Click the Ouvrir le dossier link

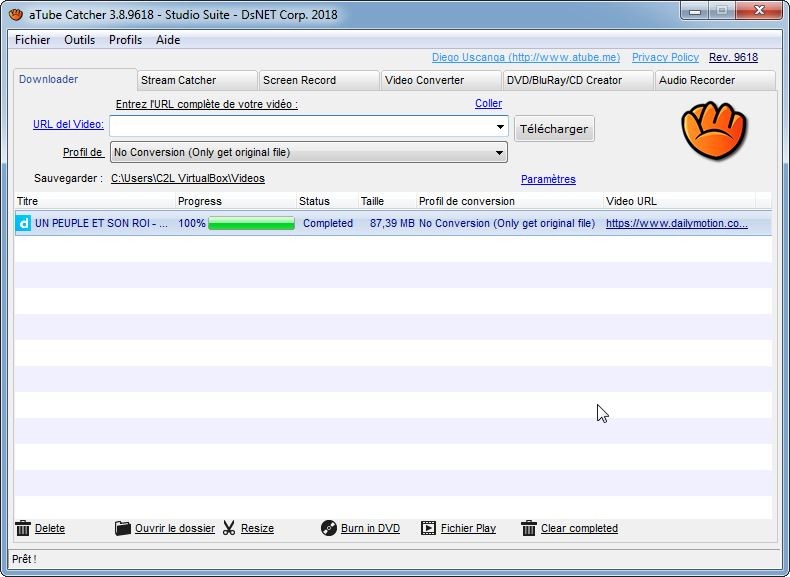click(175, 528)
